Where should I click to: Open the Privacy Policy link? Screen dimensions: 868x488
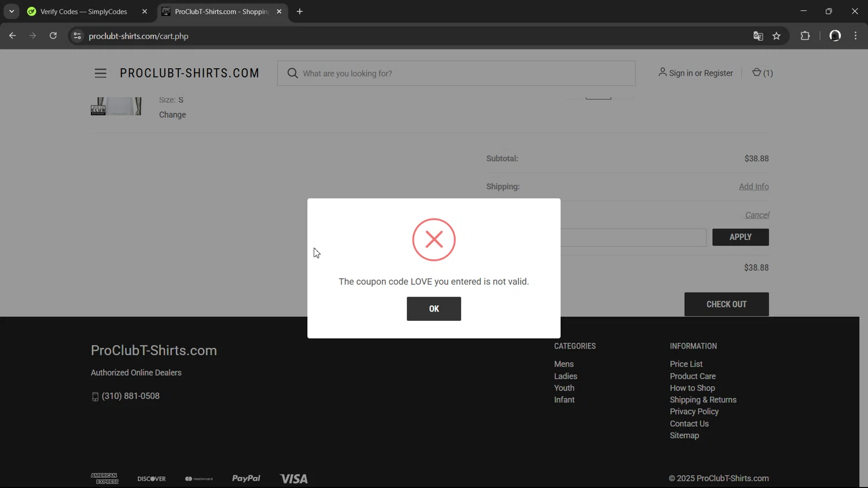point(694,412)
